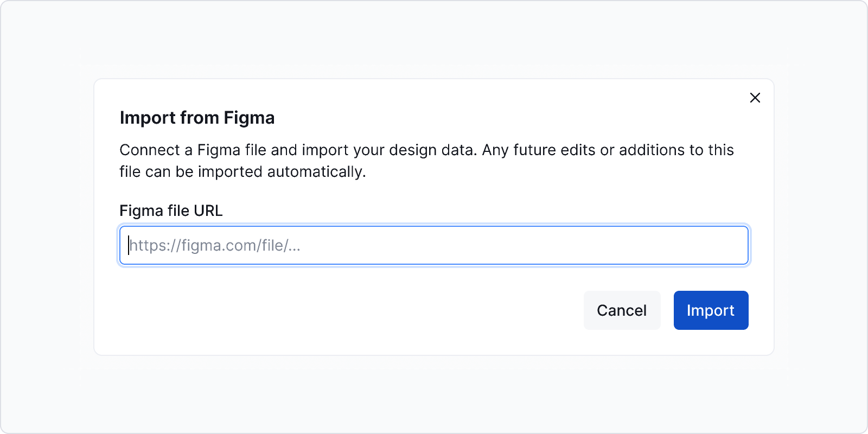Click the Import from Figma heading
Screen dimensions: 868x434
click(197, 118)
